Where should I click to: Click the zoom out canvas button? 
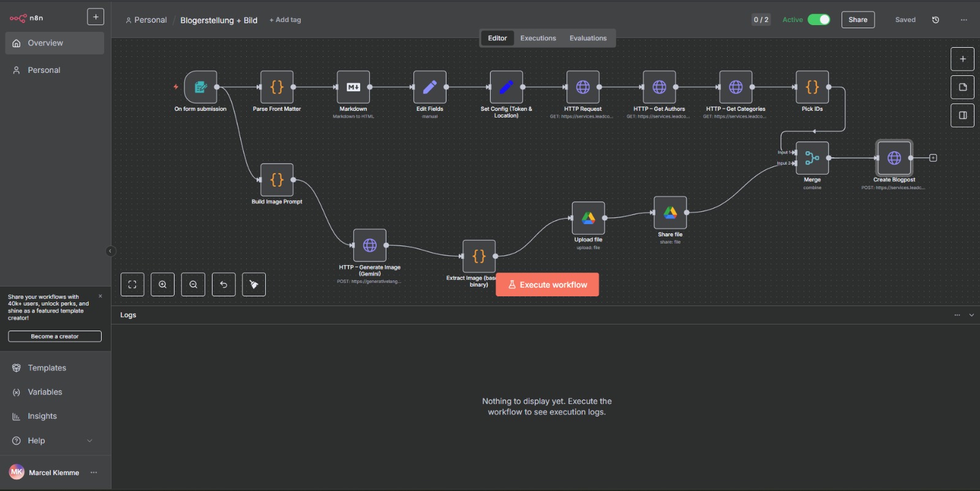(x=193, y=285)
